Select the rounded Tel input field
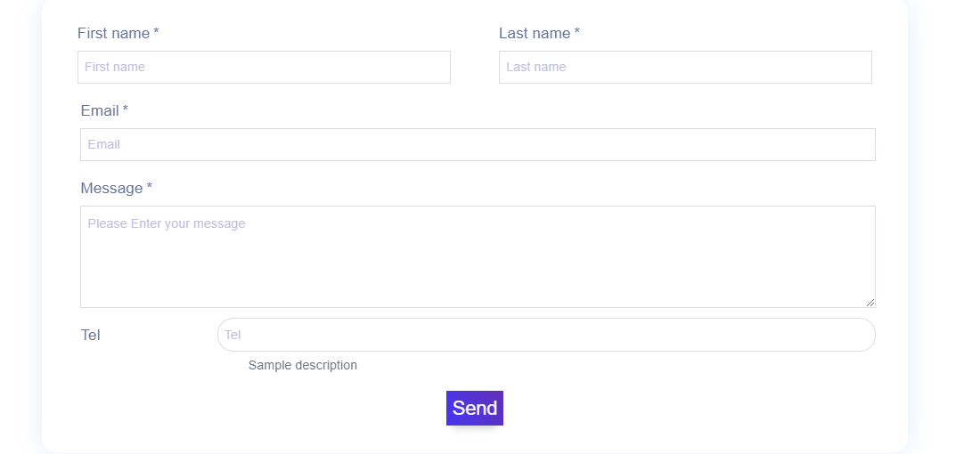This screenshot has height=454, width=980. tap(546, 335)
